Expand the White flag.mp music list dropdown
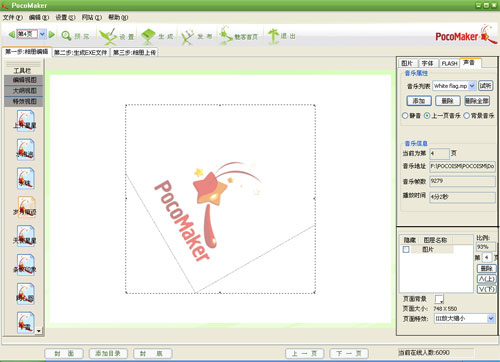The image size is (500, 362). point(472,86)
